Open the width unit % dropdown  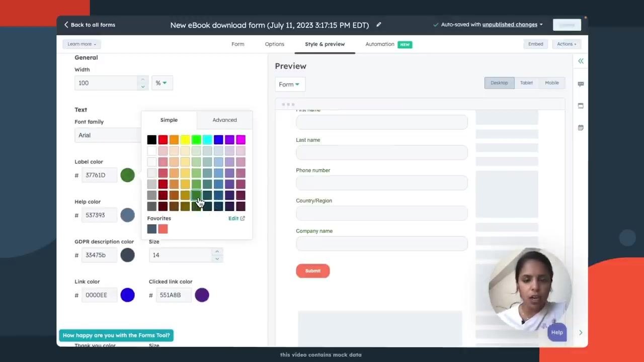(162, 83)
